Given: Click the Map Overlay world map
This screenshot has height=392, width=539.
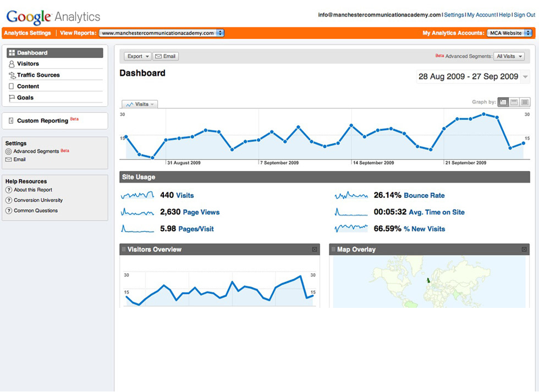Looking at the screenshot, I should tap(429, 281).
